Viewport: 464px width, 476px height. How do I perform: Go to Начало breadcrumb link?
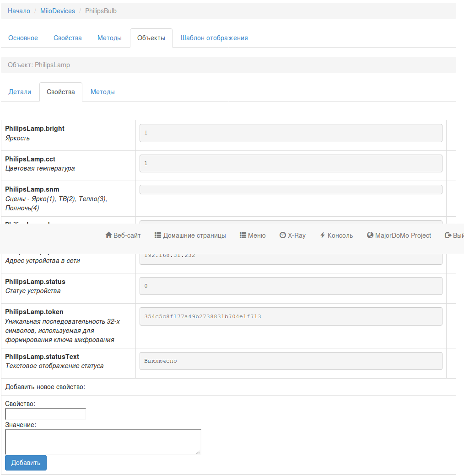pyautogui.click(x=19, y=11)
